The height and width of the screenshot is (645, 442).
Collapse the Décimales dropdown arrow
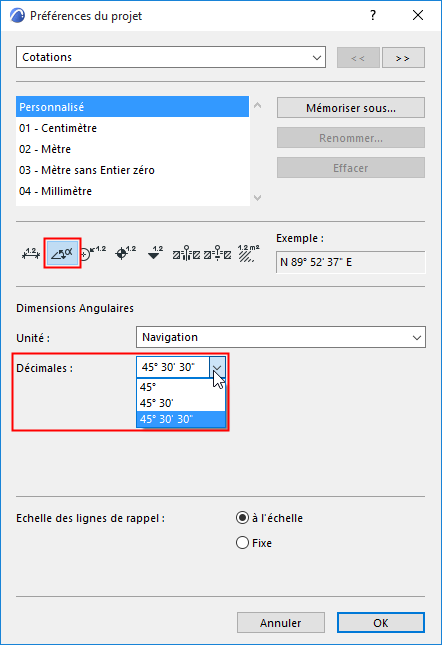click(x=217, y=367)
